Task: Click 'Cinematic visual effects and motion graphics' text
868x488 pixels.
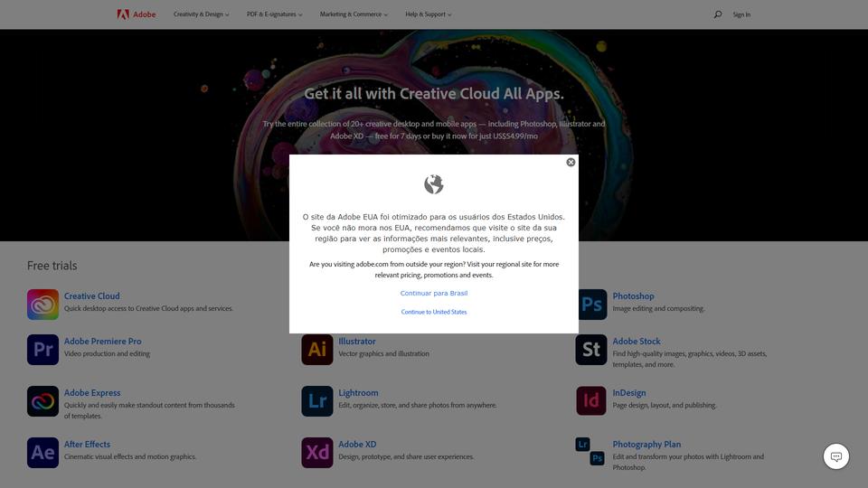Action: 130,457
